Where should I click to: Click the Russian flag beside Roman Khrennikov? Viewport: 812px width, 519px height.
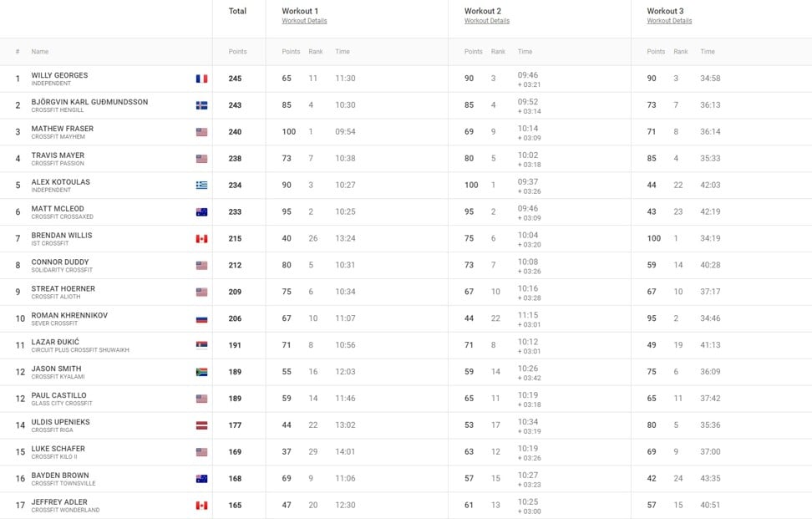(201, 318)
